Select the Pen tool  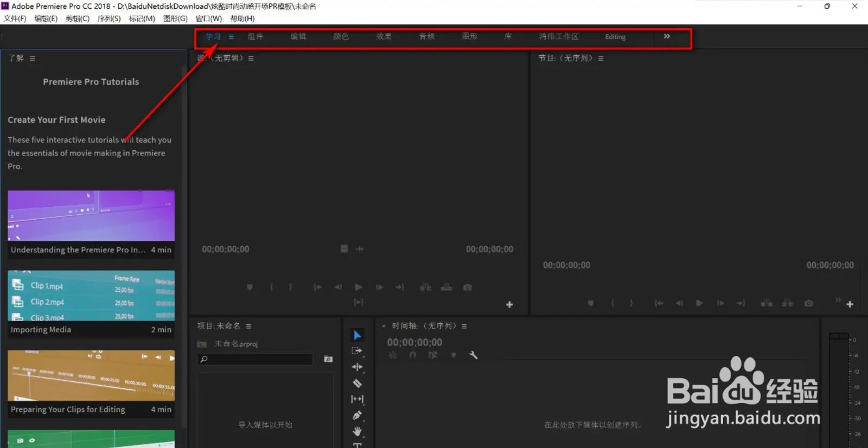click(x=357, y=415)
